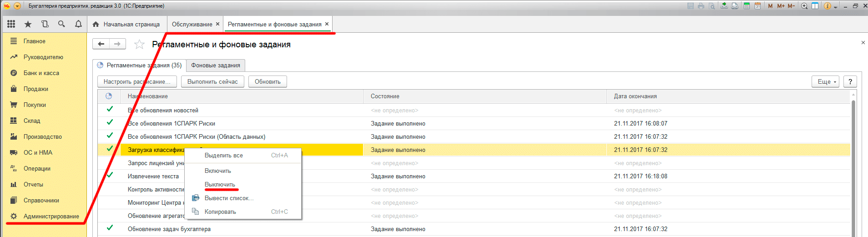Viewport: 868px width, 237px height.
Task: Open the calendar icon in title bar
Action: click(757, 6)
